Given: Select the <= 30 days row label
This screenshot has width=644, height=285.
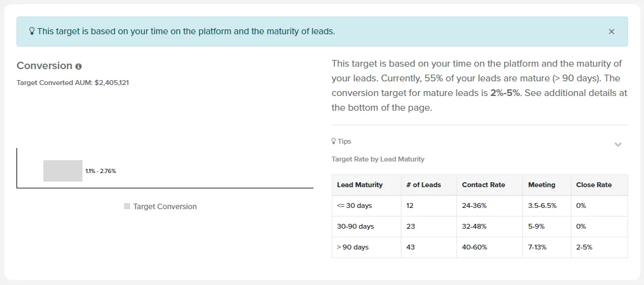Looking at the screenshot, I should [x=354, y=205].
